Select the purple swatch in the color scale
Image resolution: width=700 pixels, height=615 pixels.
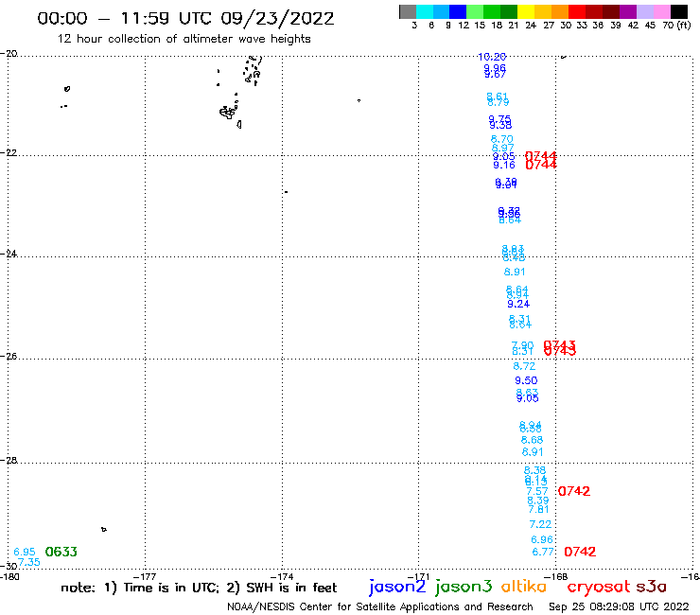pyautogui.click(x=628, y=11)
